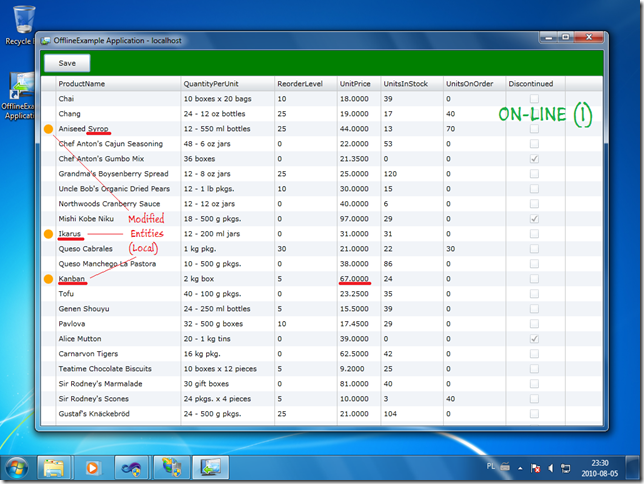Image resolution: width=644 pixels, height=484 pixels.
Task: Click units in stock 104 cell
Action: [x=412, y=414]
